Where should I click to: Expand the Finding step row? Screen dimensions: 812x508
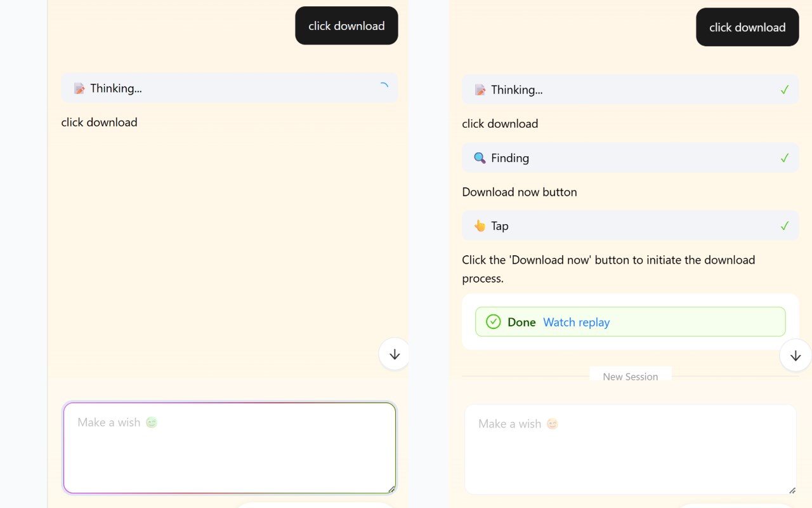(631, 157)
